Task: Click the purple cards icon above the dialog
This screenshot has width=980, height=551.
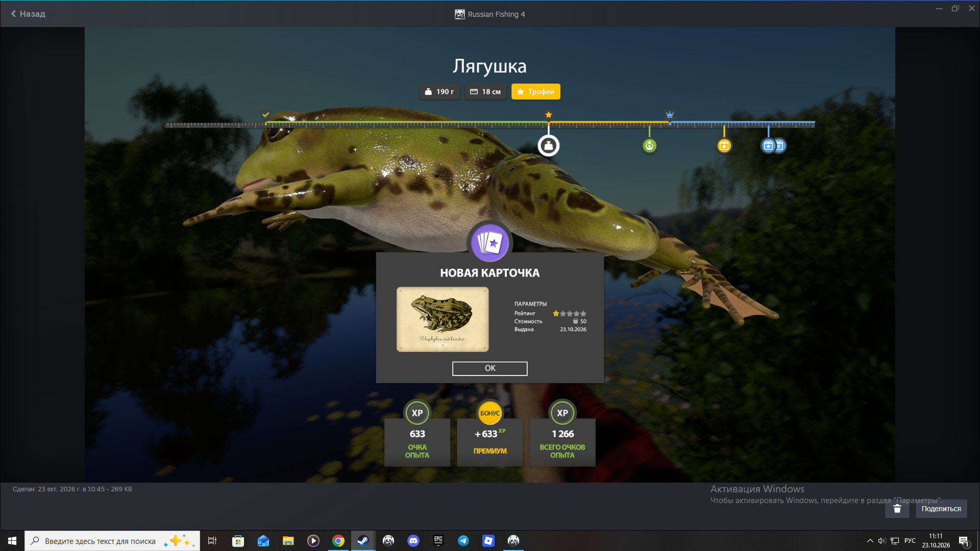Action: click(489, 243)
